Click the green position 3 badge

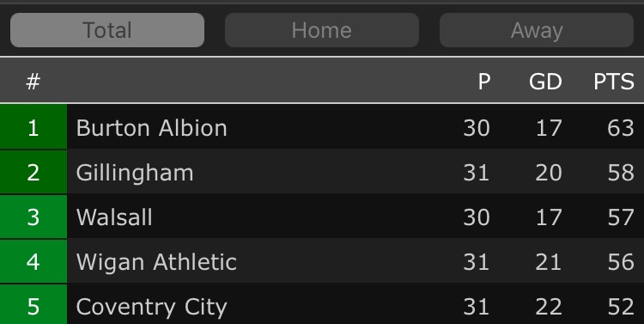pyautogui.click(x=33, y=217)
